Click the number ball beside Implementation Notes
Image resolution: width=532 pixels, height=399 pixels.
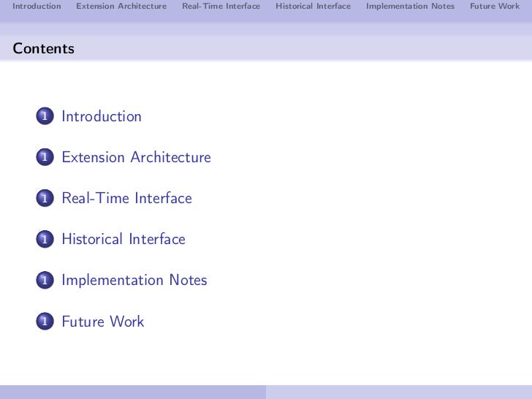(x=45, y=281)
